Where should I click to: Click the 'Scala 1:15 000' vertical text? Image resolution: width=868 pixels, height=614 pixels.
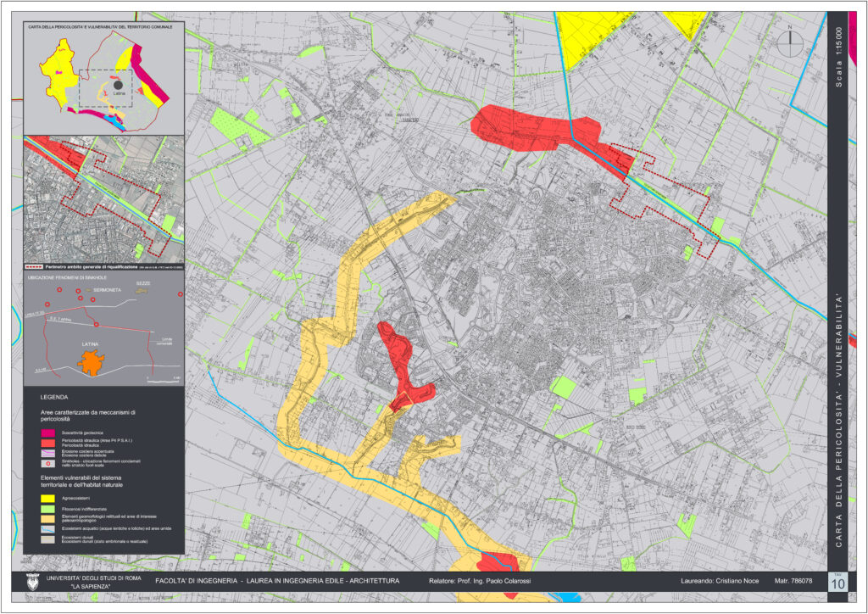click(838, 57)
